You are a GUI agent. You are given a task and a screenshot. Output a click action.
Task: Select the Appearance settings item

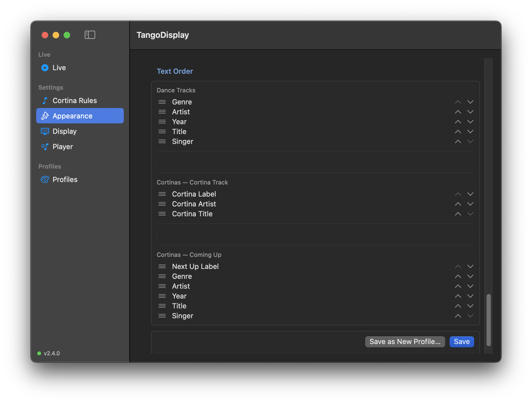coord(80,116)
